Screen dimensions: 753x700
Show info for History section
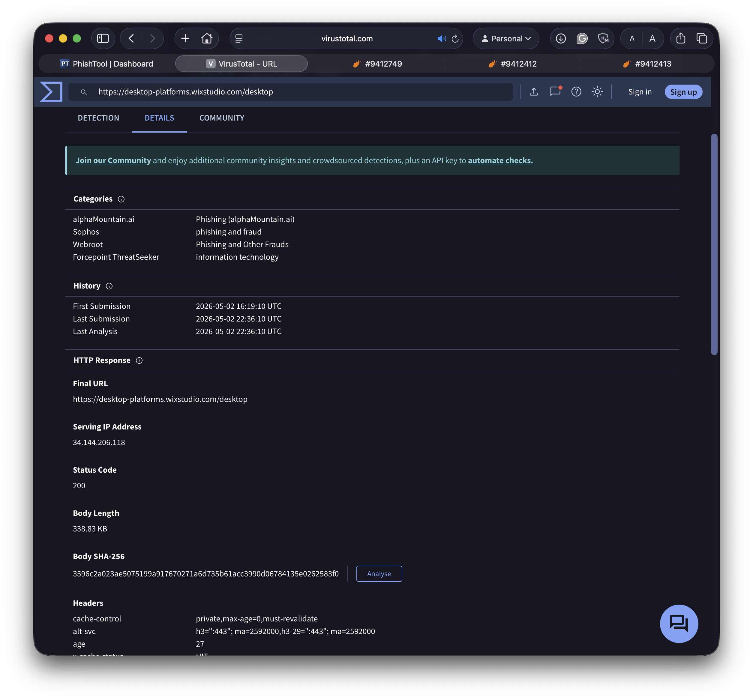tap(109, 286)
